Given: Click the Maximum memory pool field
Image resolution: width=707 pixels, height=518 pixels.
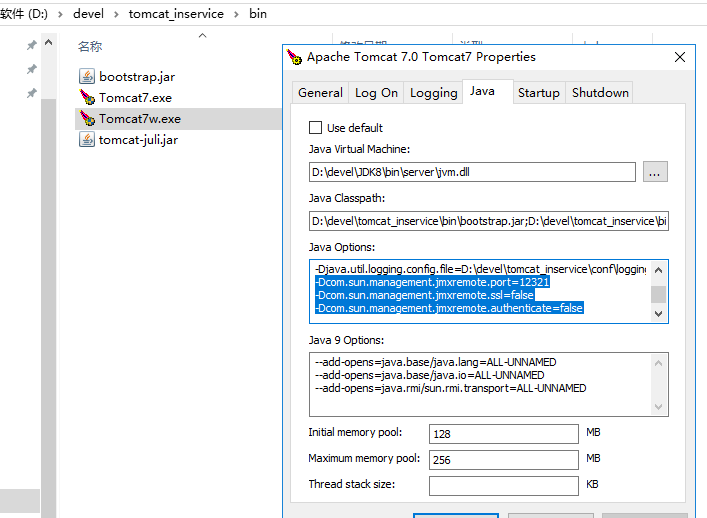Looking at the screenshot, I should point(504,460).
